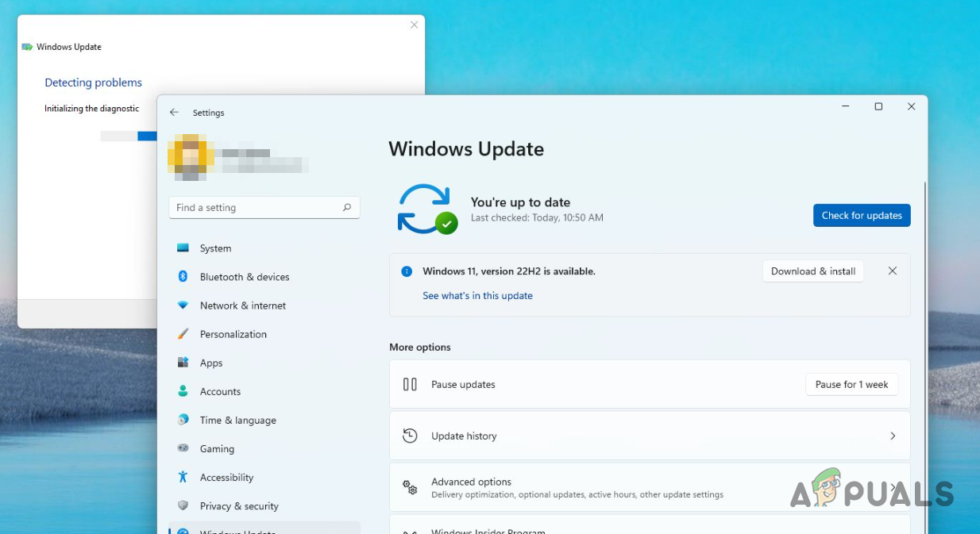Open Apps via its sidebar icon
The height and width of the screenshot is (534, 980).
click(183, 363)
